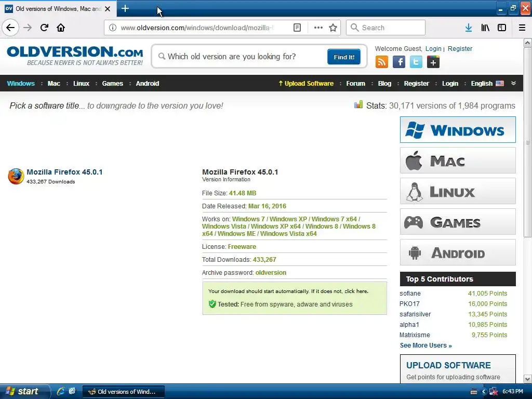
Task: Click Upload Software in the nav bar
Action: 305,84
